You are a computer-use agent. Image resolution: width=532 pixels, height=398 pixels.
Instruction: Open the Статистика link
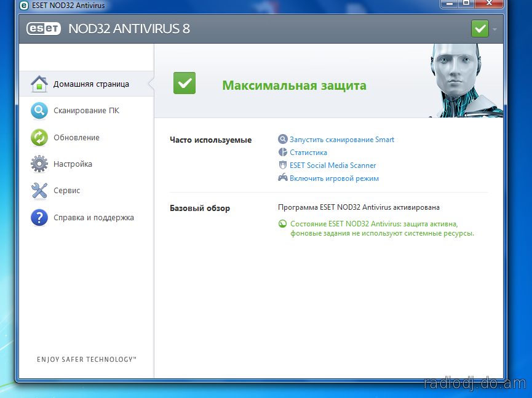pos(308,153)
